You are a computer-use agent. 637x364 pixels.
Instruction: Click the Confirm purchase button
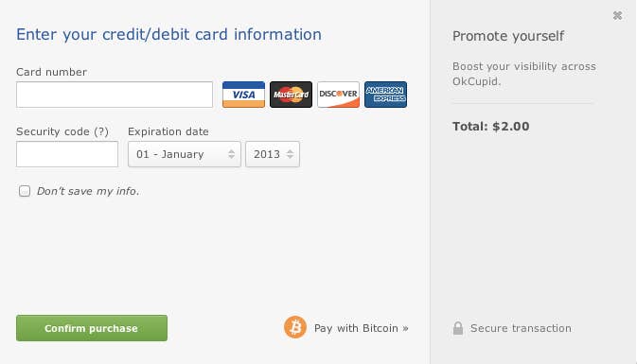[92, 328]
